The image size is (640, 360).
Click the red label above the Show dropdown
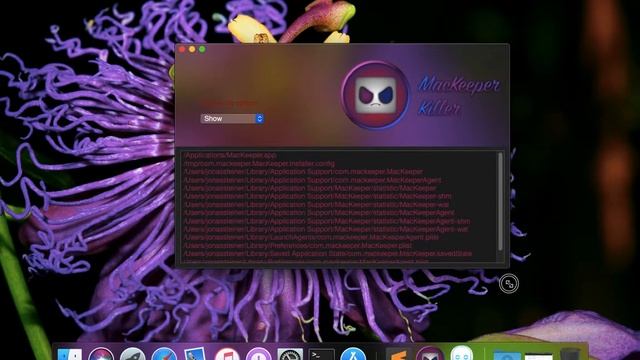[x=229, y=103]
